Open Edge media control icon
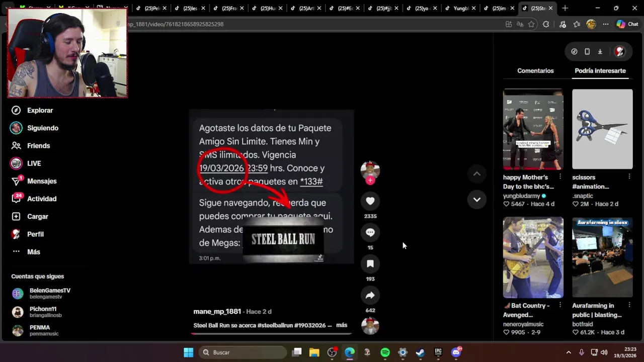Image resolution: width=644 pixels, height=362 pixels. (x=562, y=24)
